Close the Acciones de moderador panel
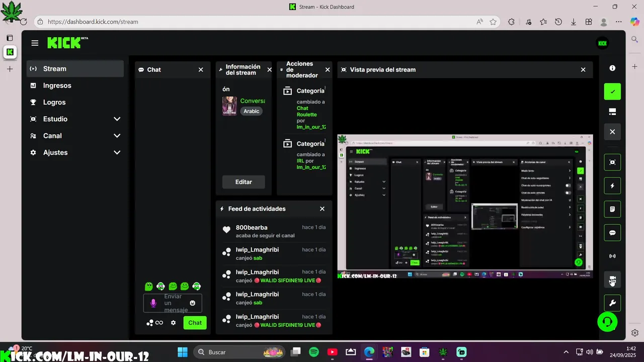 328,70
